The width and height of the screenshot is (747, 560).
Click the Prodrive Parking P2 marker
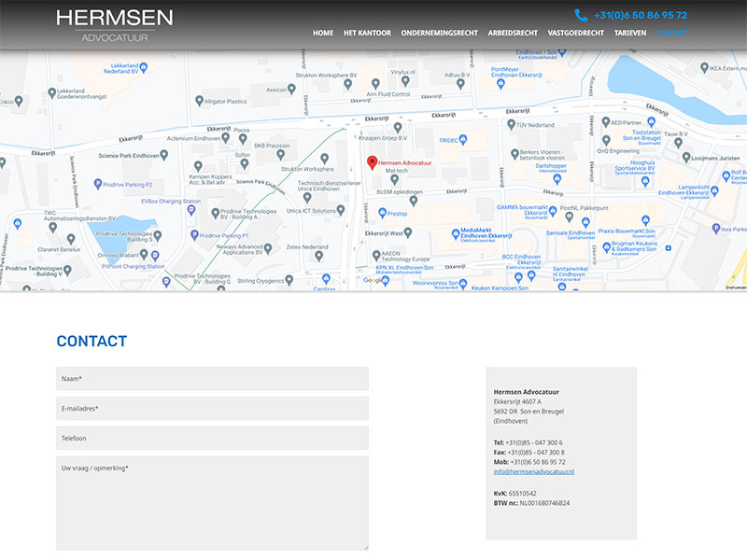point(98,183)
